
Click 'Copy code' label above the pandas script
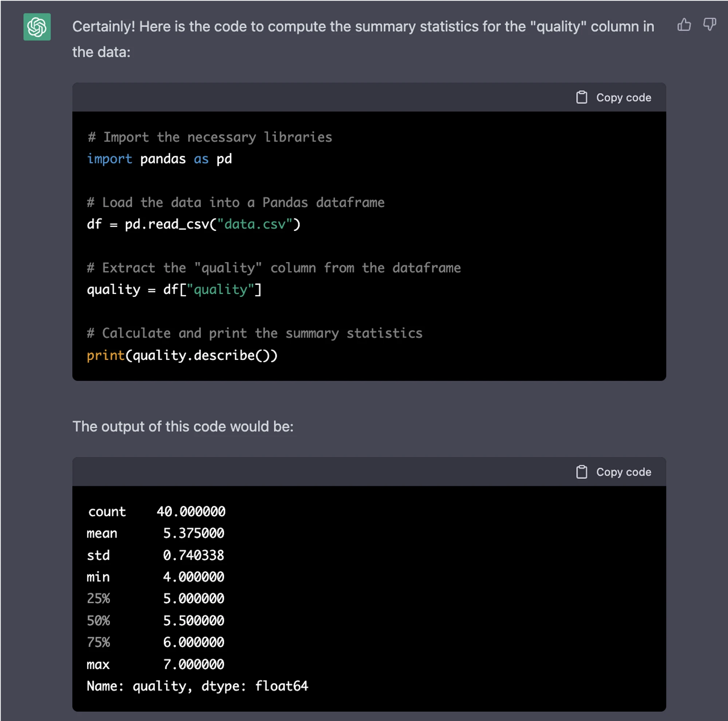(624, 98)
